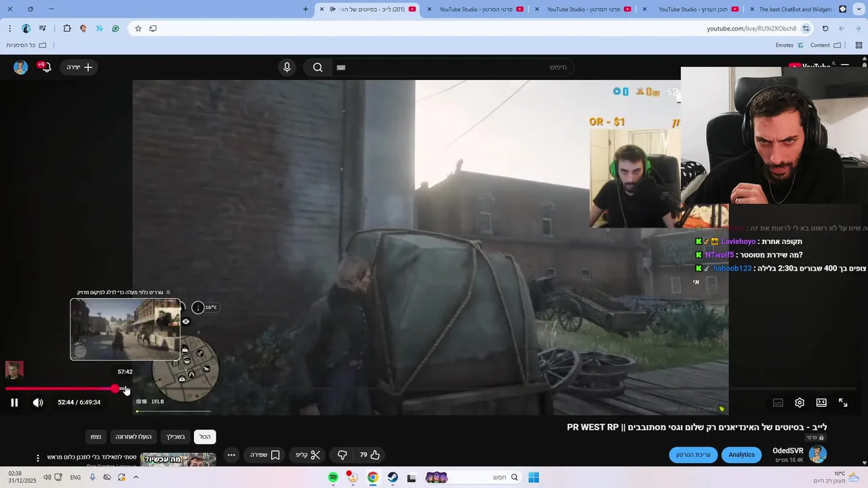The width and height of the screenshot is (868, 488).
Task: Select the הועלו לאחרונה filter chip
Action: click(x=133, y=436)
